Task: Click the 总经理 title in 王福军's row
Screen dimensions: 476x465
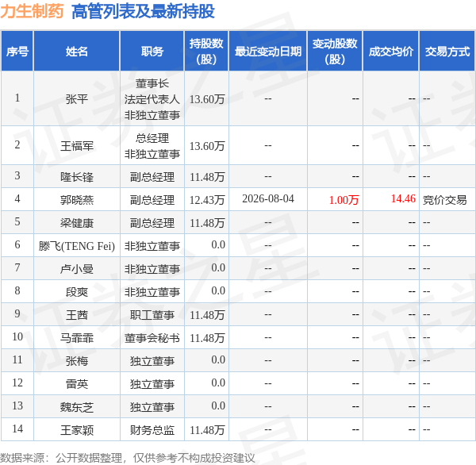Action: pos(152,138)
